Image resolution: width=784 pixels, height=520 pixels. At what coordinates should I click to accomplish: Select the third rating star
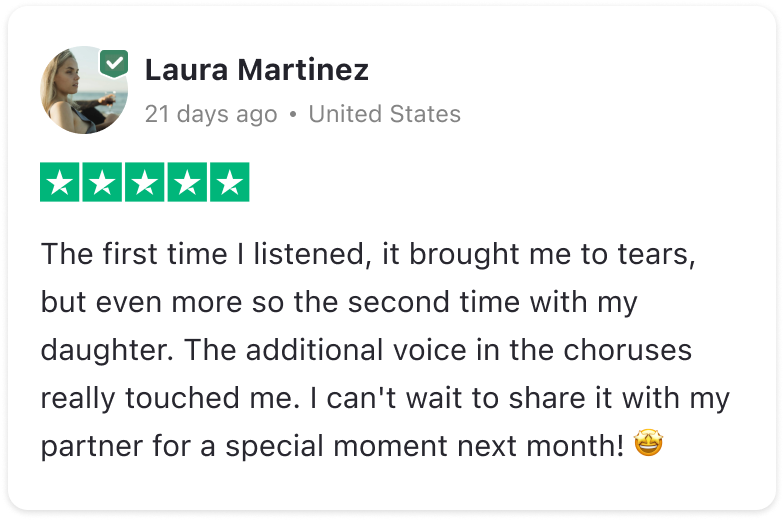tap(145, 184)
